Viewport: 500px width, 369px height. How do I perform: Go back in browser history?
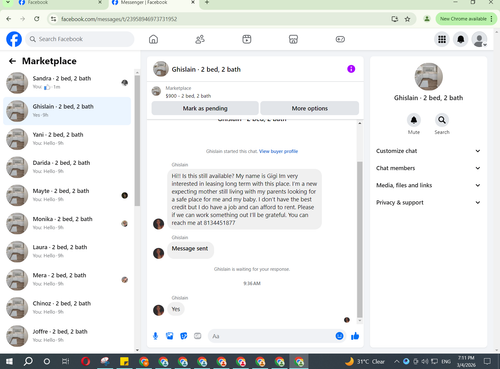(9, 19)
